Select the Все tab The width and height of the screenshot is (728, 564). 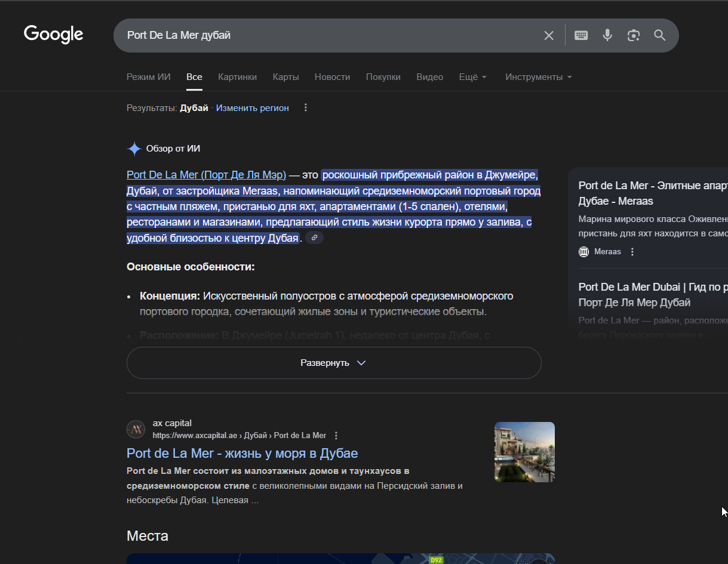coord(194,77)
